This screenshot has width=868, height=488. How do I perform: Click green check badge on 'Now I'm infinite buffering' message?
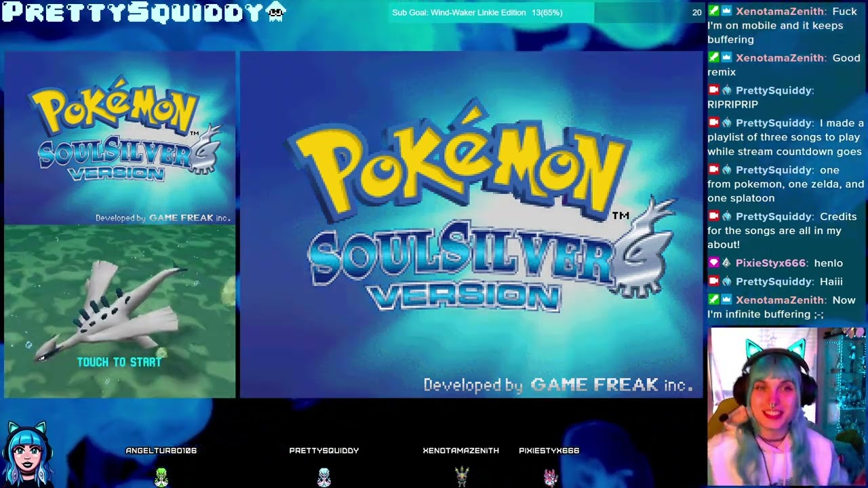click(713, 300)
